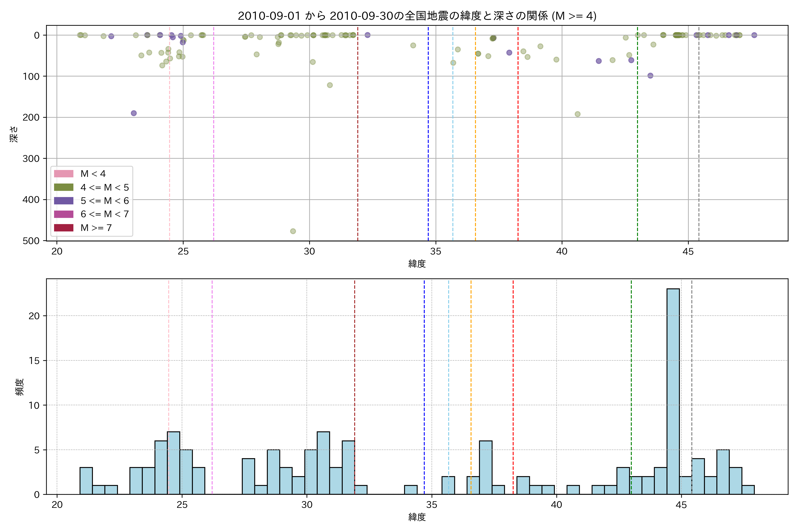This screenshot has height=532, width=798.
Task: Click the 緯度 x-axis label below scatter plot
Action: click(417, 264)
